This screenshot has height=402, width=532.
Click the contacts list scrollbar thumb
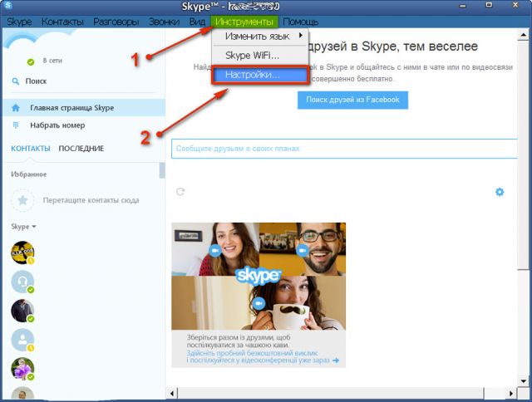(162, 170)
